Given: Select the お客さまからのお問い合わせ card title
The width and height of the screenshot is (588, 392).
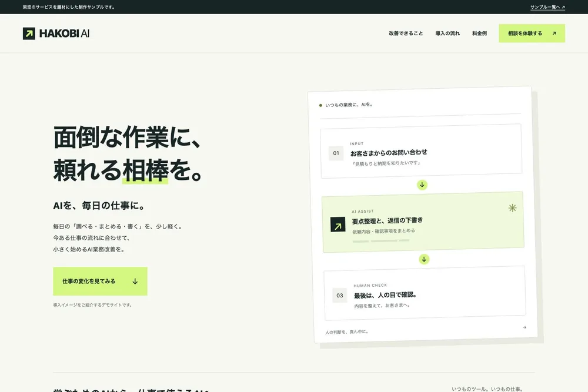Looking at the screenshot, I should pyautogui.click(x=389, y=153).
